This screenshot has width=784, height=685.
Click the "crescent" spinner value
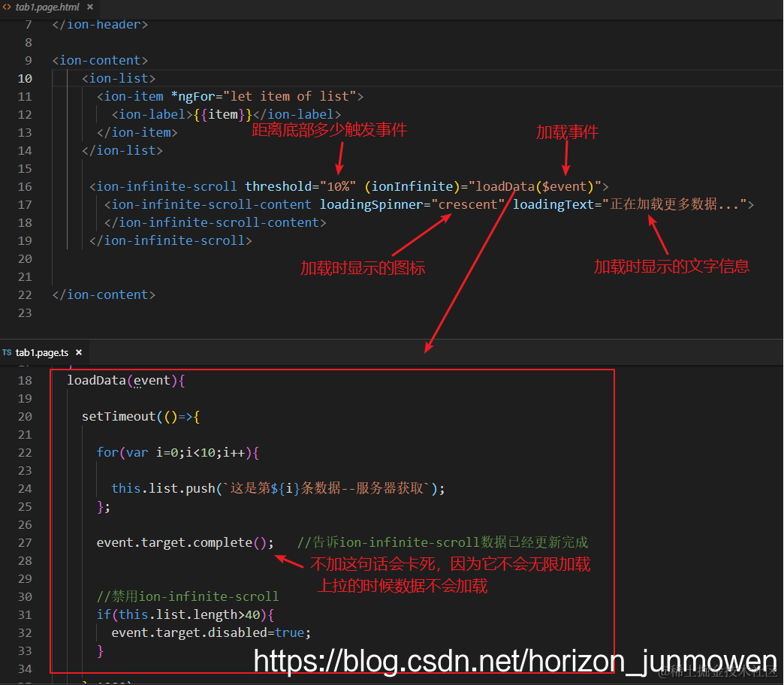[x=468, y=204]
